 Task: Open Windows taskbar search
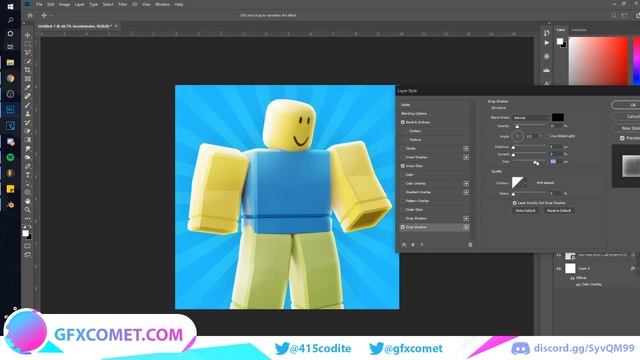[10, 20]
